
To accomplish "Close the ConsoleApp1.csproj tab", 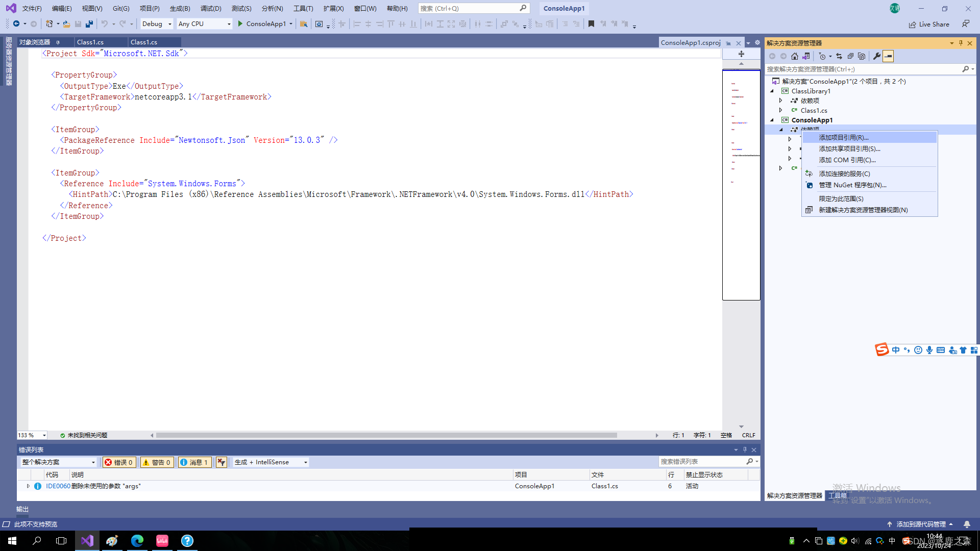I will point(739,43).
